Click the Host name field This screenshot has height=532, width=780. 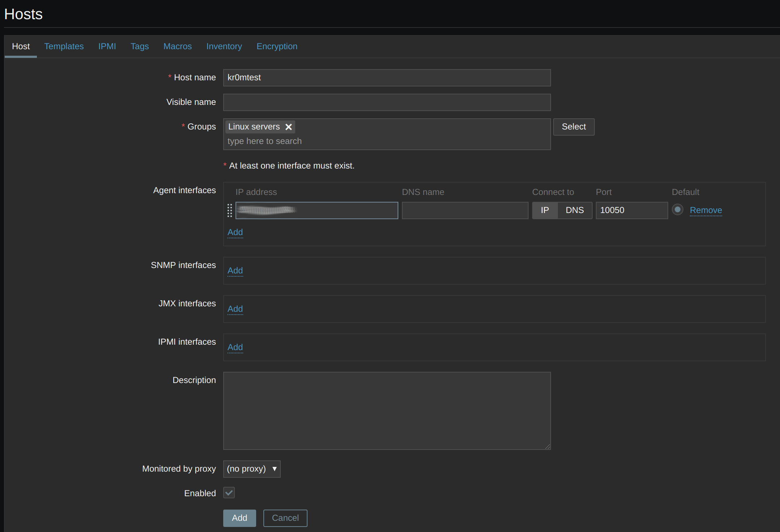[387, 78]
